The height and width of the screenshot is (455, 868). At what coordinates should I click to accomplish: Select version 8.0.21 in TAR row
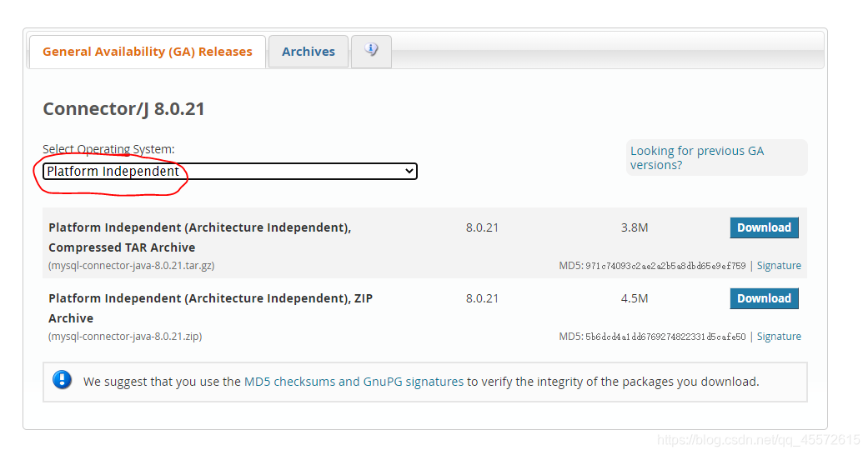tap(482, 227)
